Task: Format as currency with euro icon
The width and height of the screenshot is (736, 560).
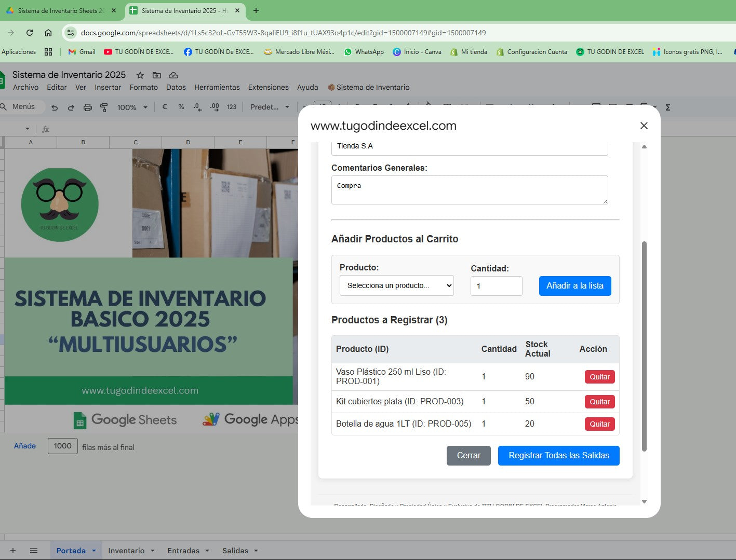Action: pyautogui.click(x=165, y=107)
